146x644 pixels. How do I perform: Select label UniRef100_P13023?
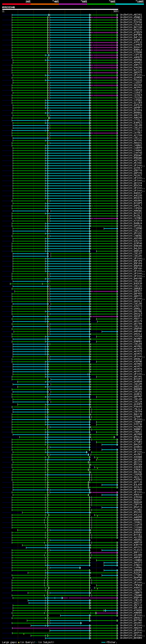pyautogui.click(x=131, y=550)
